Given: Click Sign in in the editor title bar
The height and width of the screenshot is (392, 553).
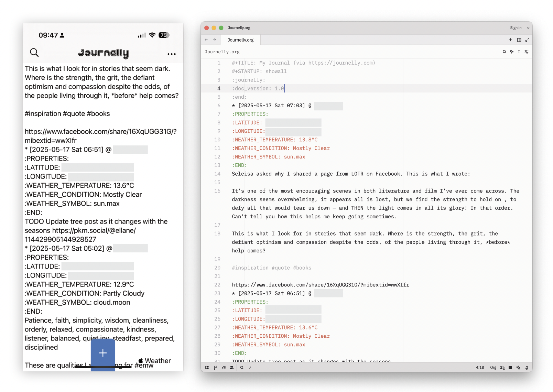Looking at the screenshot, I should 516,28.
